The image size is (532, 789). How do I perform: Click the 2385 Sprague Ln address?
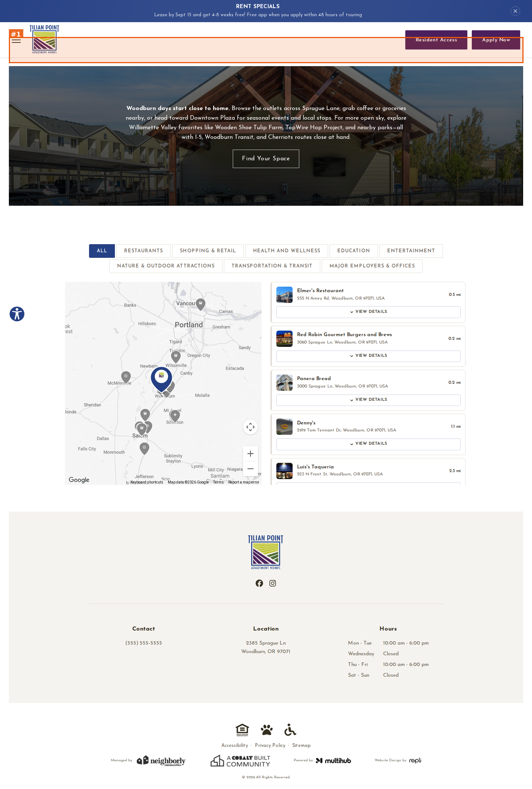(x=266, y=647)
